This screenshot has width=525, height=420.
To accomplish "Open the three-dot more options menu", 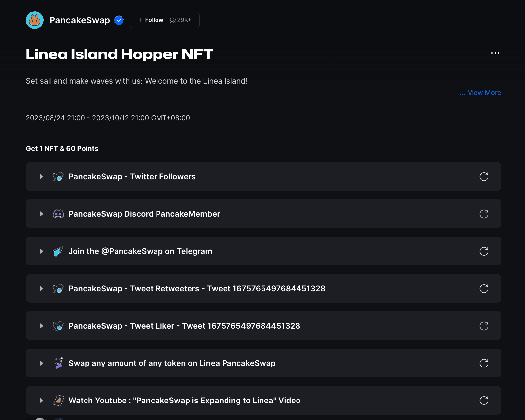I will pyautogui.click(x=495, y=53).
